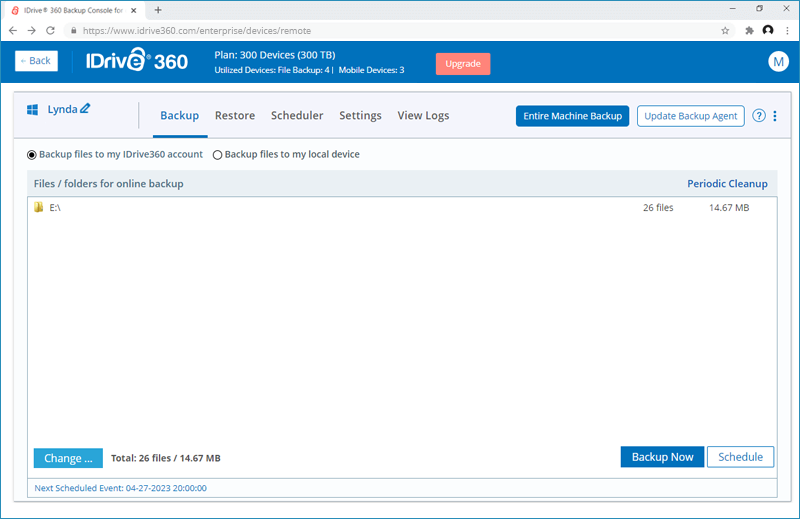Click the Next Scheduled Event link
Screen dimensions: 800x519
(120, 488)
